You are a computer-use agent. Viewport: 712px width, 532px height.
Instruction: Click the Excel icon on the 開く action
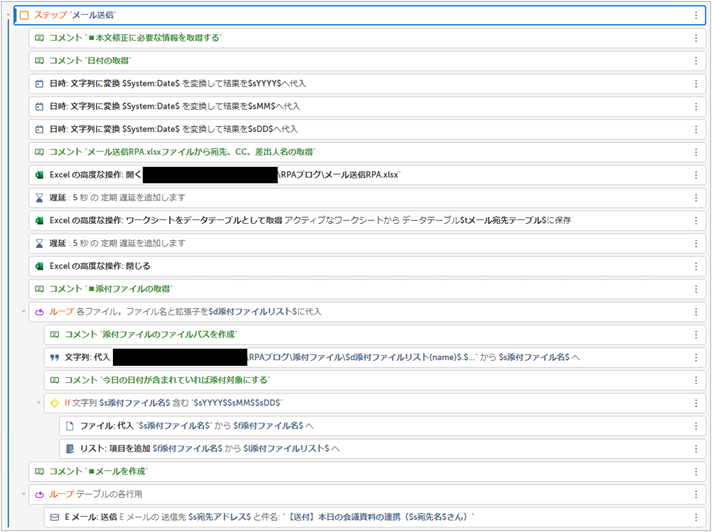coord(39,174)
